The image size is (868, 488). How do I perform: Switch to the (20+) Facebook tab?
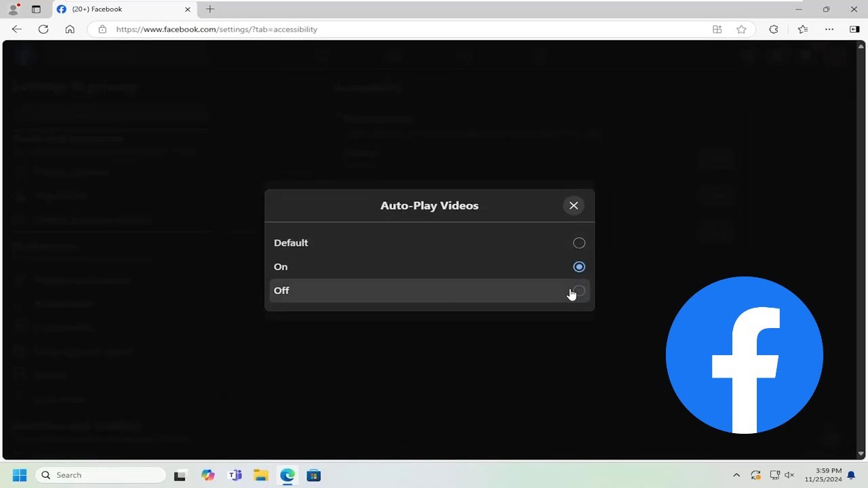[124, 9]
